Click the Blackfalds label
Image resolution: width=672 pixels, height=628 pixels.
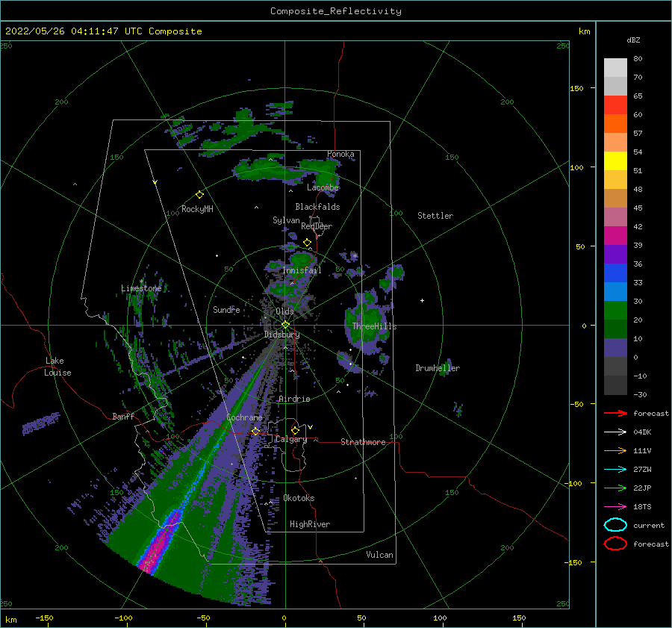click(x=317, y=207)
